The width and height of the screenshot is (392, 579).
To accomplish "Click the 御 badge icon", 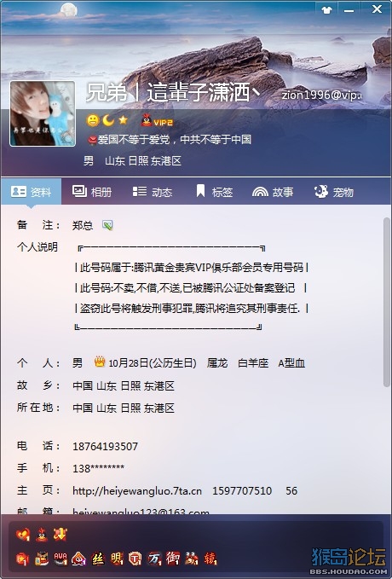I will click(x=173, y=559).
